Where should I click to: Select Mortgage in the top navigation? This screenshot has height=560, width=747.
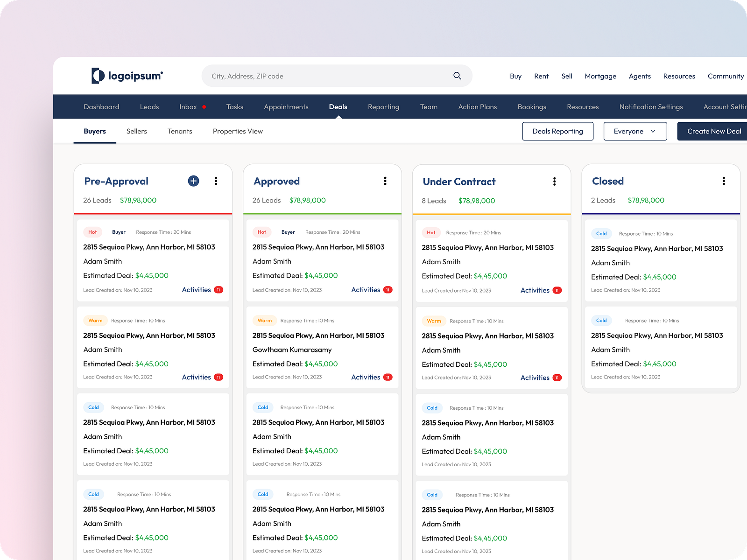pyautogui.click(x=600, y=76)
